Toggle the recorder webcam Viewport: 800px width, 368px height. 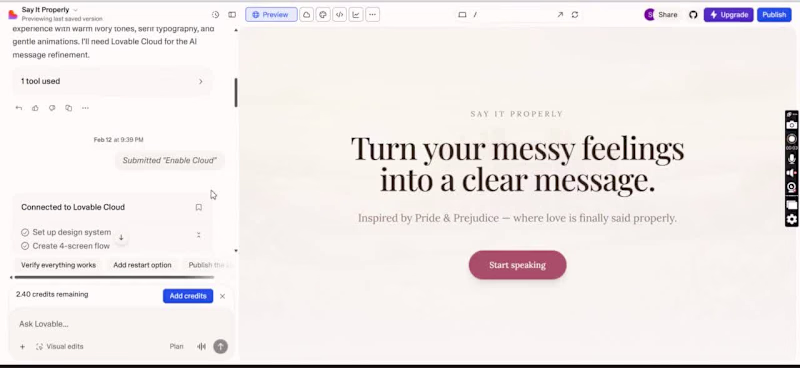click(791, 187)
